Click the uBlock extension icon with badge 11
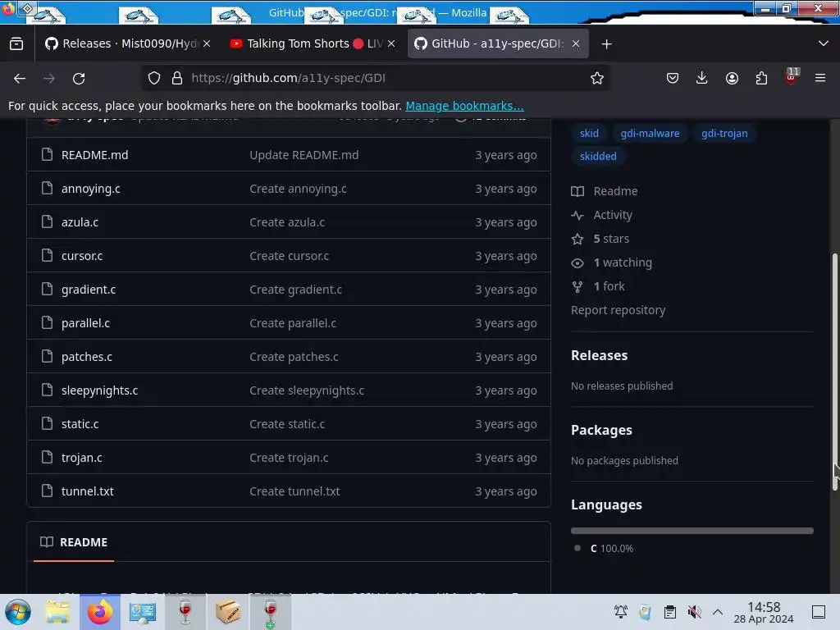Screen dimensions: 840x630 [792, 76]
